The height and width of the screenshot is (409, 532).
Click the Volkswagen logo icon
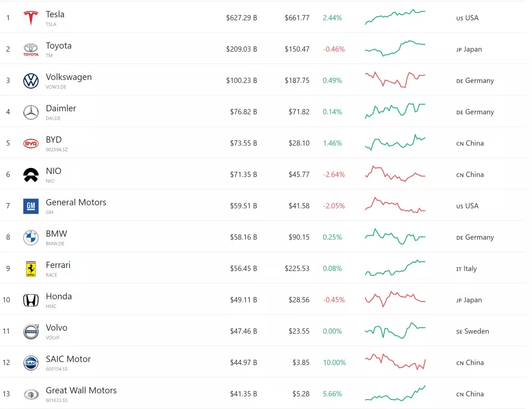pos(31,81)
